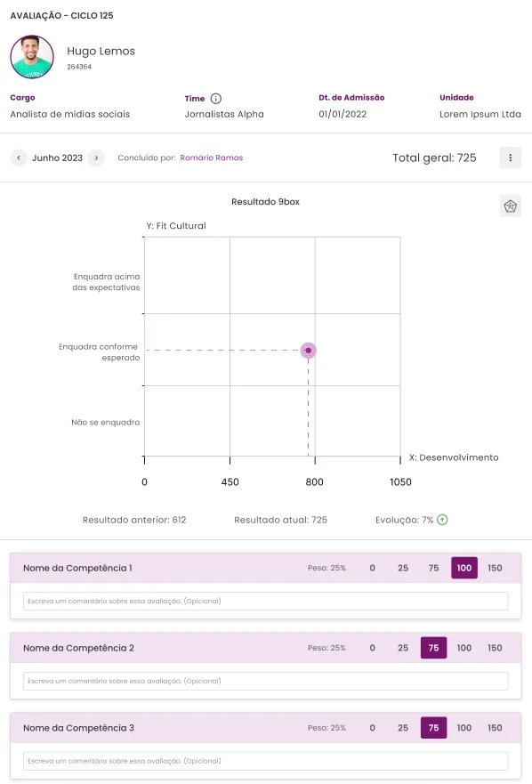Click Lorem Ipsum Ltda unit name
Image resolution: width=532 pixels, height=784 pixels.
click(480, 114)
